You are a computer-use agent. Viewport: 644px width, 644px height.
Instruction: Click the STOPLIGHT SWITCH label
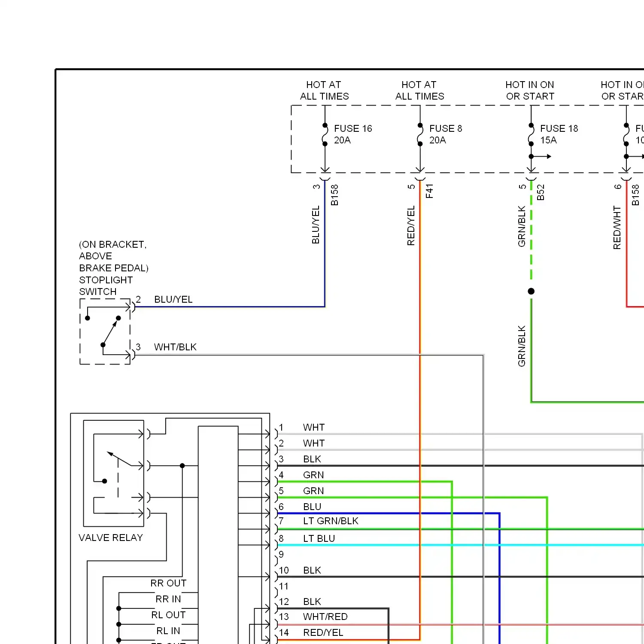(x=106, y=286)
